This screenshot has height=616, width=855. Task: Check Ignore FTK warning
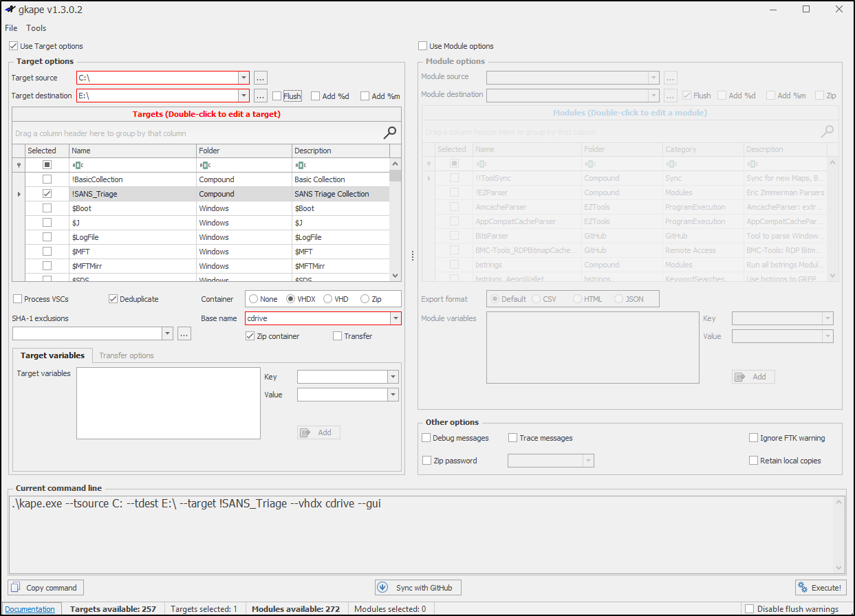(753, 438)
